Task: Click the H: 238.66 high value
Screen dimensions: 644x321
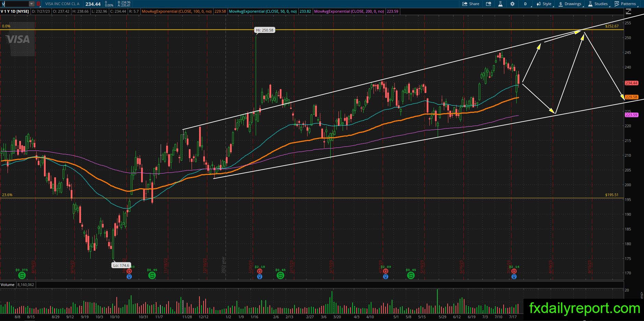Action: (x=80, y=11)
